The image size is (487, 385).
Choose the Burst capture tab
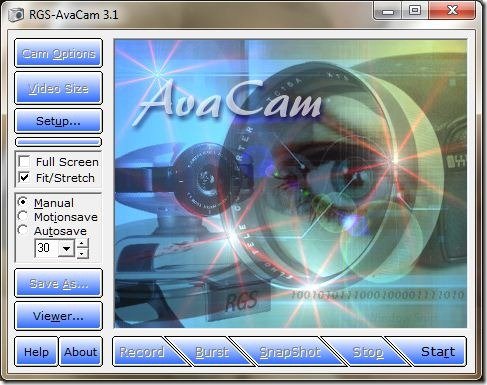212,352
